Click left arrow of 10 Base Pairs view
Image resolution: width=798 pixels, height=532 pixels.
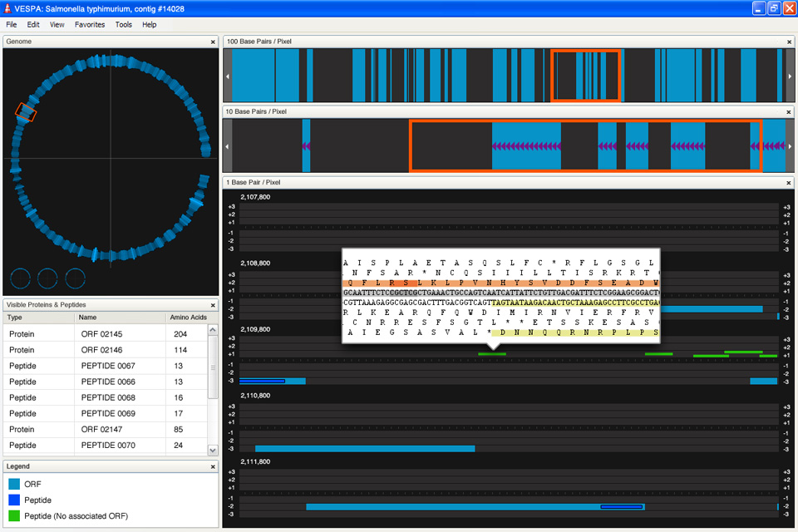click(x=228, y=145)
